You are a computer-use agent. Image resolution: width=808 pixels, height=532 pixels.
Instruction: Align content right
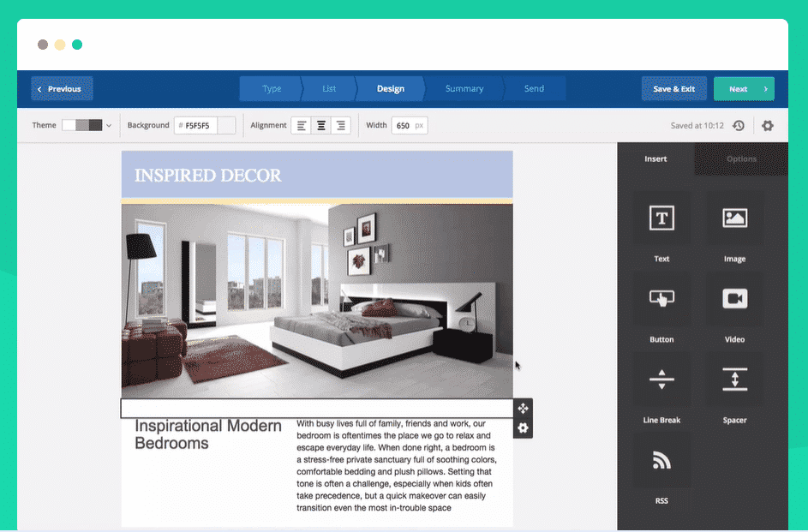point(341,125)
